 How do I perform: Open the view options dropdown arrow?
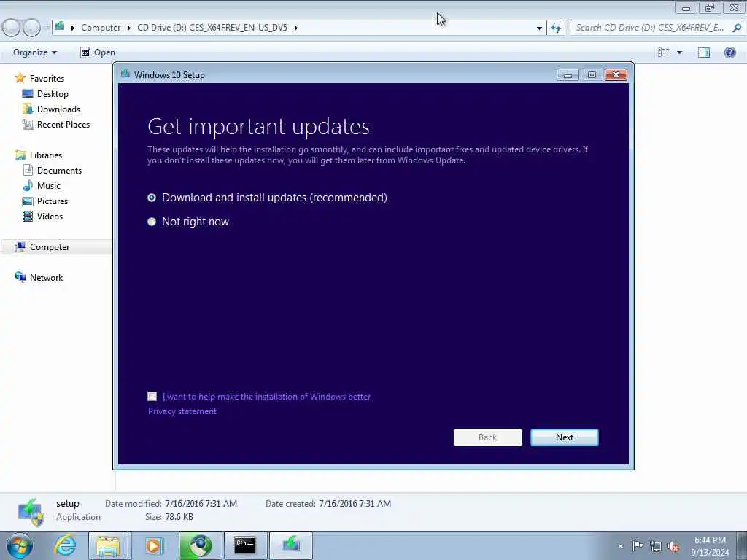679,52
